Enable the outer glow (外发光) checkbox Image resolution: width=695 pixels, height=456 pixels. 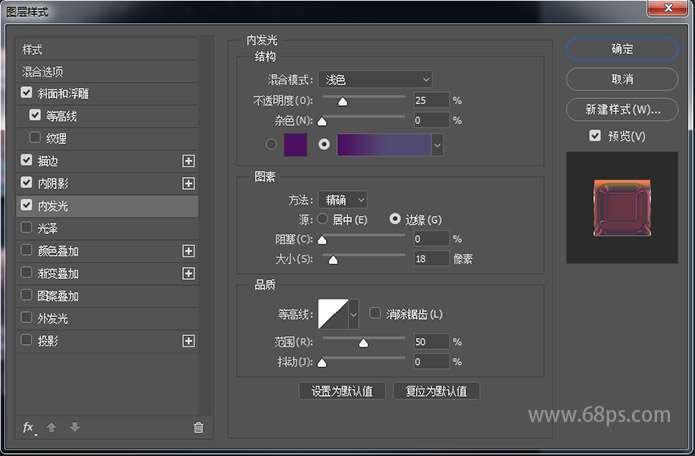[27, 319]
